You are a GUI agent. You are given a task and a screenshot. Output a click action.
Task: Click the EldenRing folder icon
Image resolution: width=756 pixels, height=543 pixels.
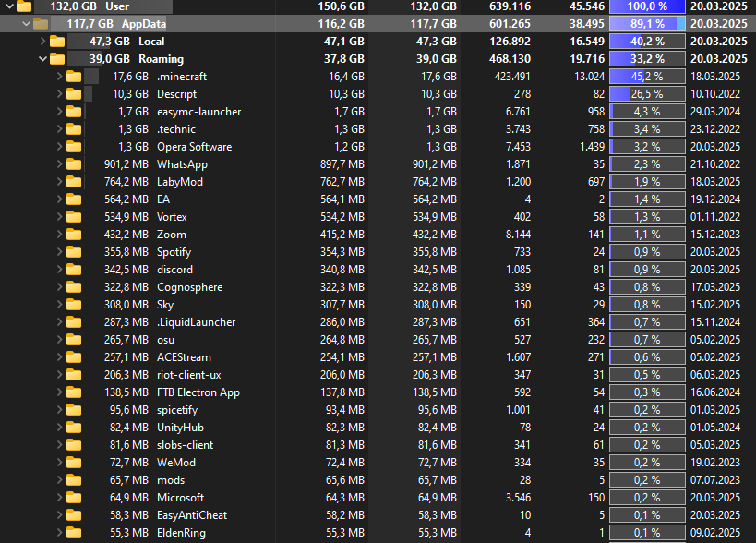click(74, 533)
